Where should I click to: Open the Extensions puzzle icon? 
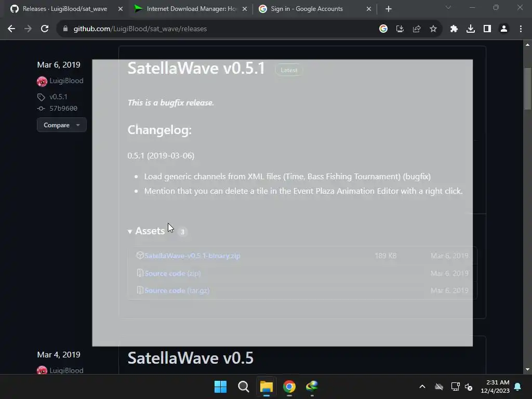point(454,29)
